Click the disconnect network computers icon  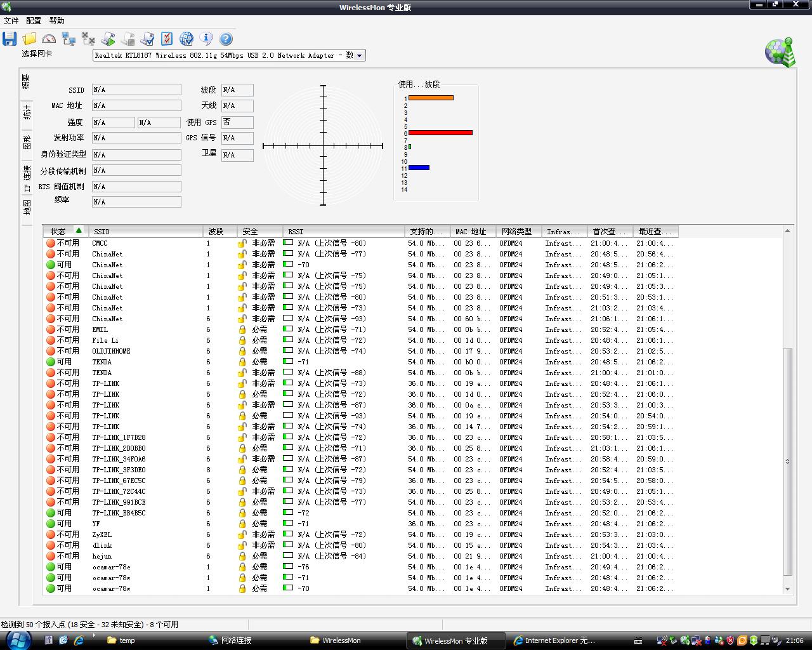(x=88, y=39)
